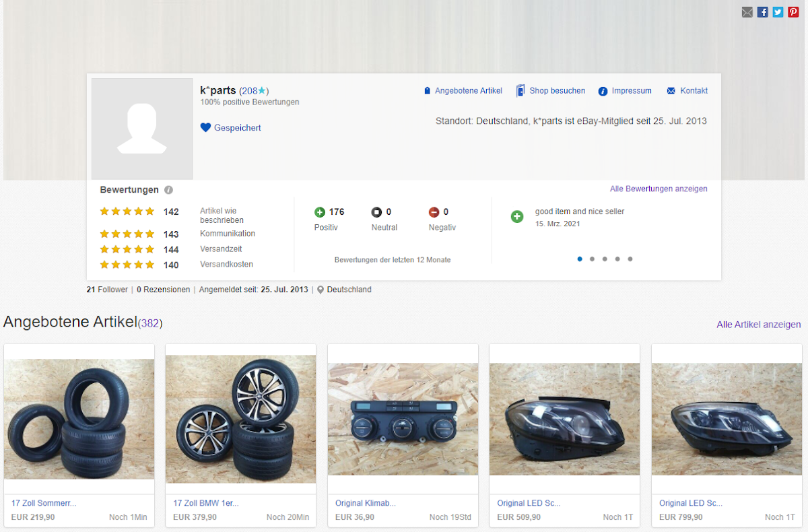Share this seller on Twitter
Screen dimensions: 808x532
click(x=778, y=12)
